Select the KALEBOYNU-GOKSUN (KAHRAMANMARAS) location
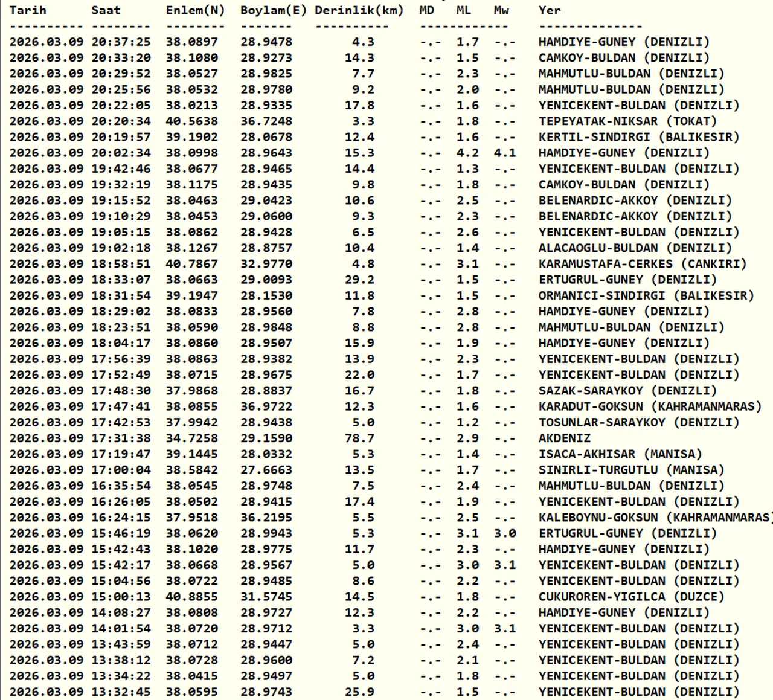The height and width of the screenshot is (700, 773). point(654,518)
